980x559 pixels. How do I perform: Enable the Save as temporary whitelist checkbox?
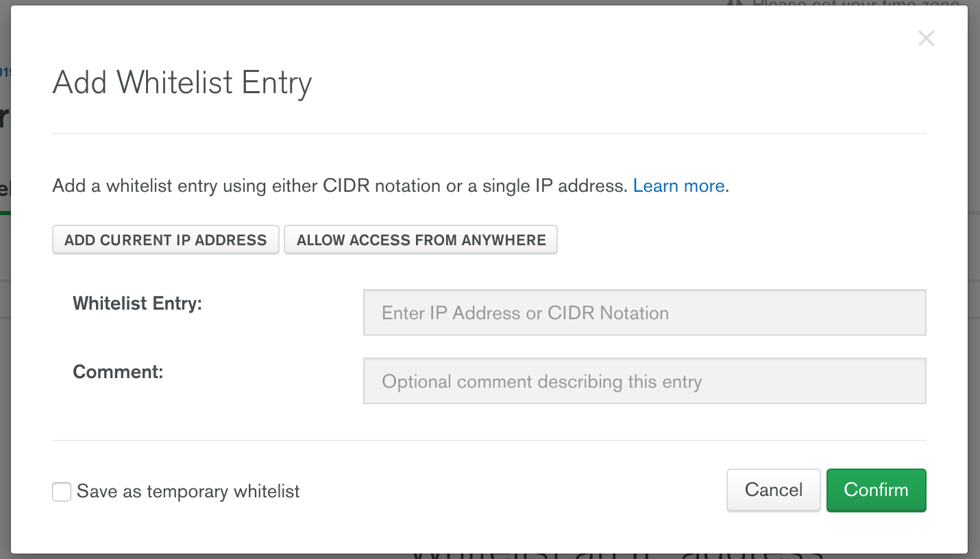(x=62, y=492)
